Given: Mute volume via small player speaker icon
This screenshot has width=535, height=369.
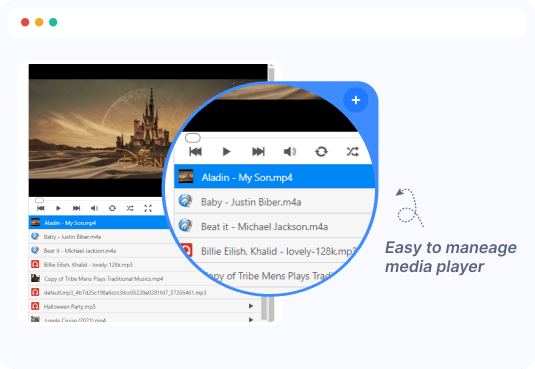Looking at the screenshot, I should (x=94, y=208).
